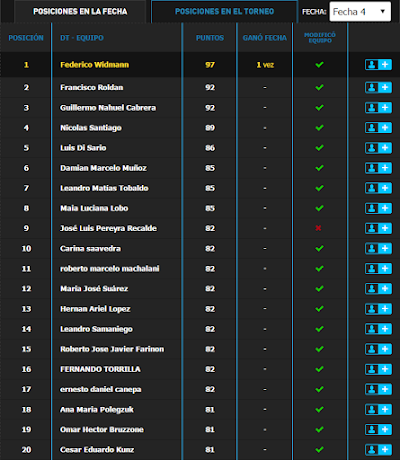This screenshot has height=460, width=400.
Task: Click add-user icon for Hernan Ariel Lopez
Action: [378, 309]
